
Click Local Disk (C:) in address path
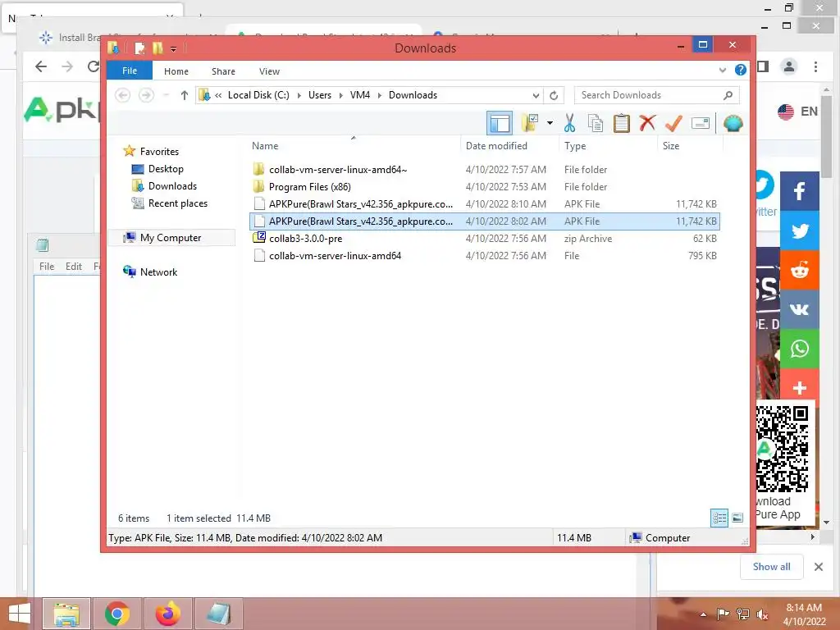click(258, 95)
